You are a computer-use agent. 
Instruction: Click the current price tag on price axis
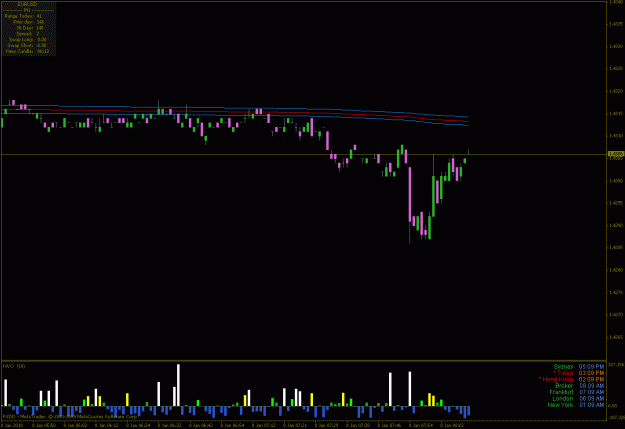click(615, 154)
